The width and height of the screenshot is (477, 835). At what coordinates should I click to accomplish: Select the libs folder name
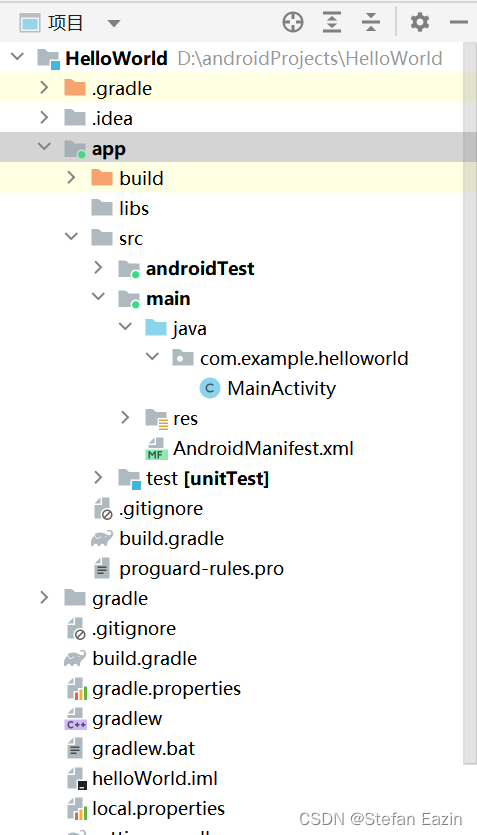coord(134,208)
